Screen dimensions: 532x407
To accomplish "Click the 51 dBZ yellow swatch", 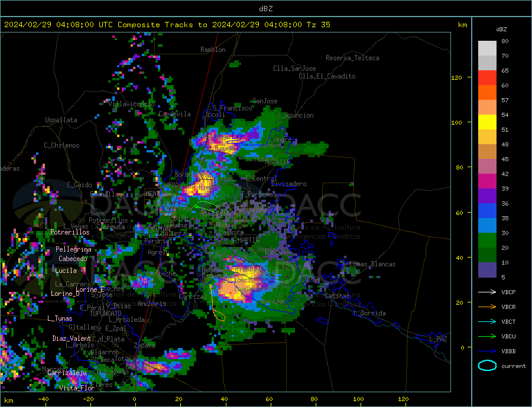I will tap(487, 122).
